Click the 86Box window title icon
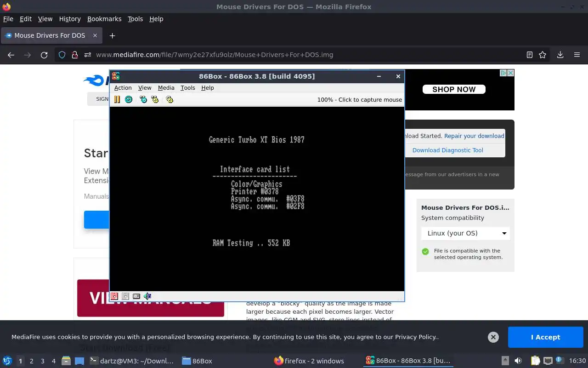The height and width of the screenshot is (368, 588). tap(116, 76)
